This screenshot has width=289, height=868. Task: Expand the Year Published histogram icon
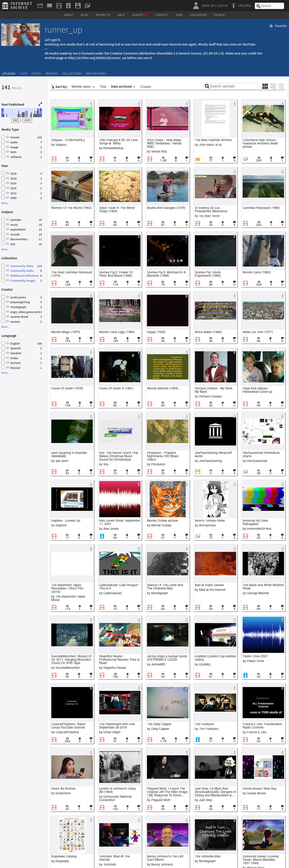(x=40, y=104)
